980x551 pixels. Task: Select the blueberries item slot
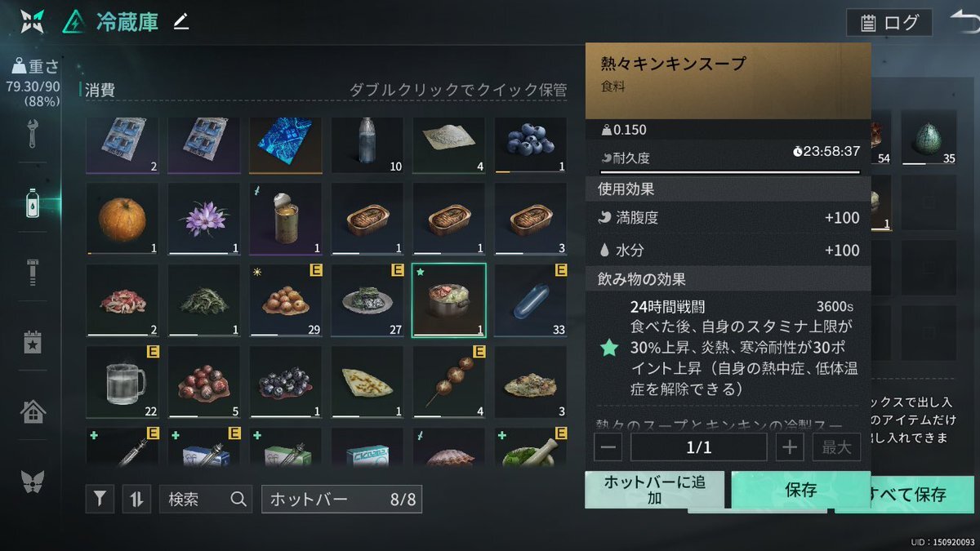coord(531,145)
